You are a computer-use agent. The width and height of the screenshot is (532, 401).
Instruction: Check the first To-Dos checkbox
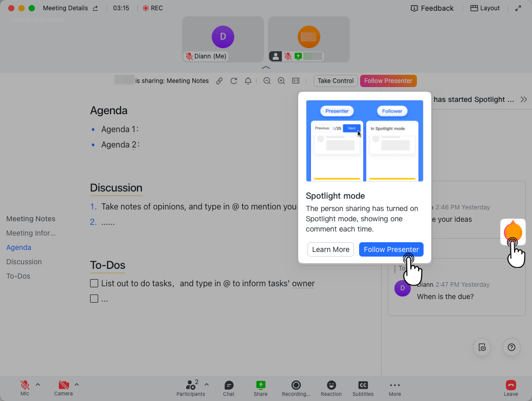pyautogui.click(x=94, y=283)
